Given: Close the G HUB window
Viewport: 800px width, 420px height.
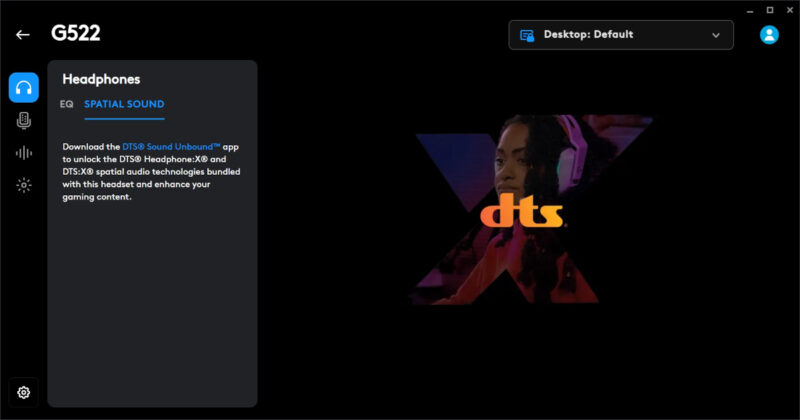Looking at the screenshot, I should (x=789, y=10).
